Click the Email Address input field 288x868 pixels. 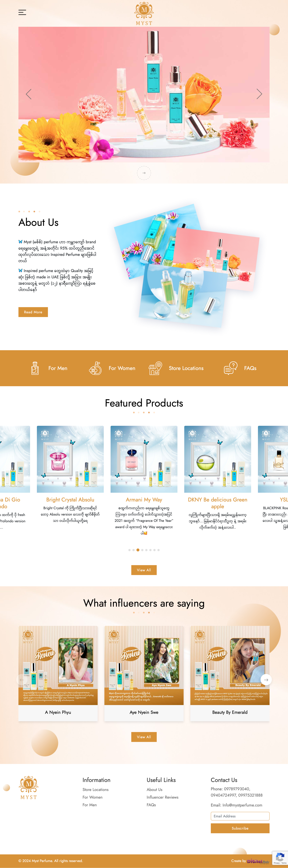240,816
